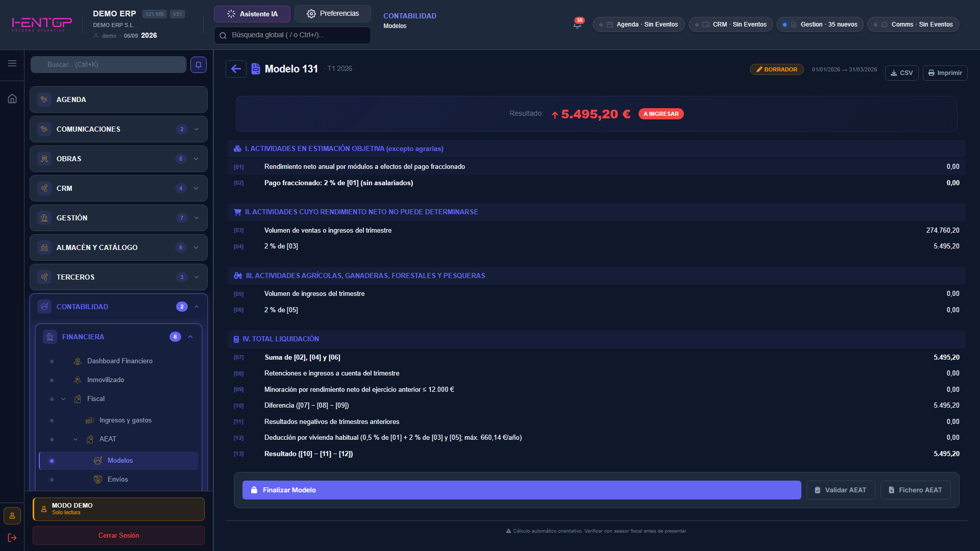The image size is (980, 551).
Task: Open the Agenda · Sin Eventos status pill
Action: pos(639,24)
